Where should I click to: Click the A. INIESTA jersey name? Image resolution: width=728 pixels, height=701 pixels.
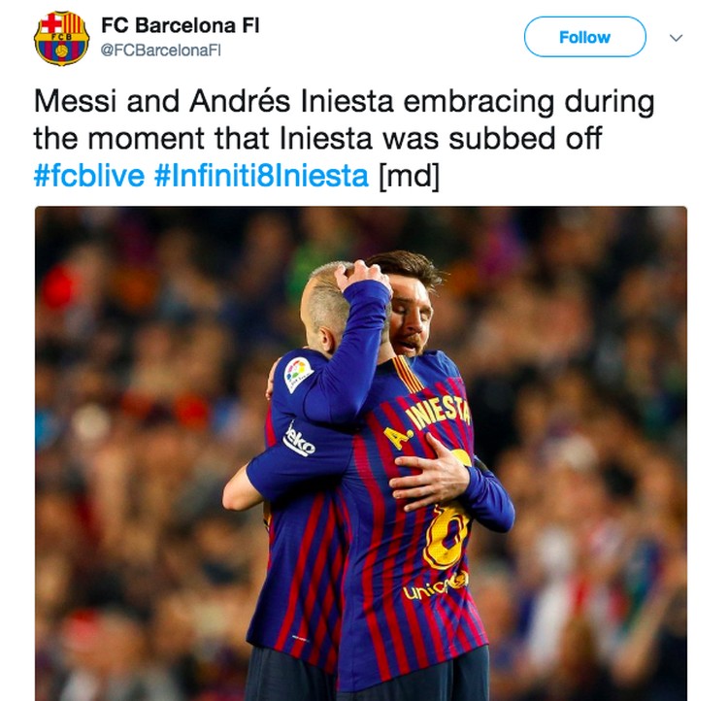427,423
